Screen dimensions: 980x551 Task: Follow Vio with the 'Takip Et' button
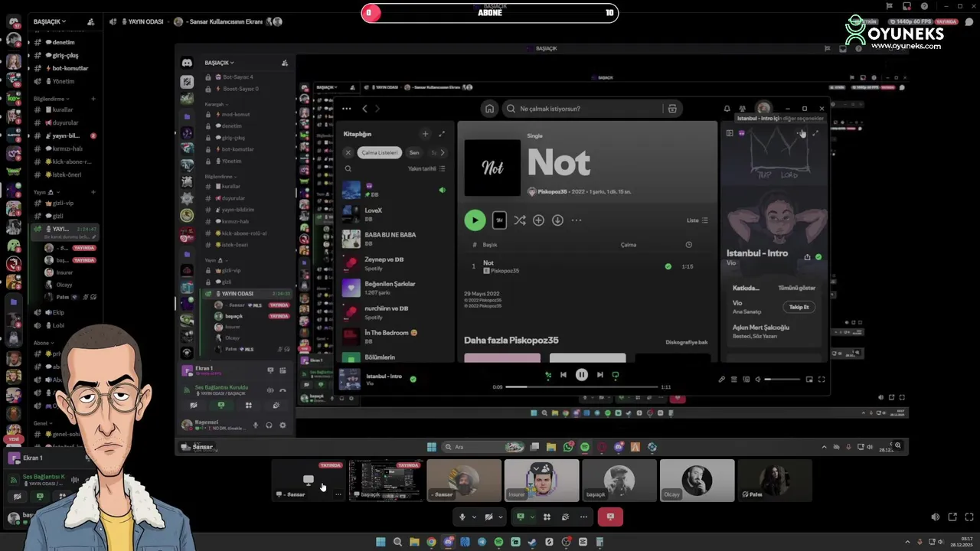click(799, 307)
